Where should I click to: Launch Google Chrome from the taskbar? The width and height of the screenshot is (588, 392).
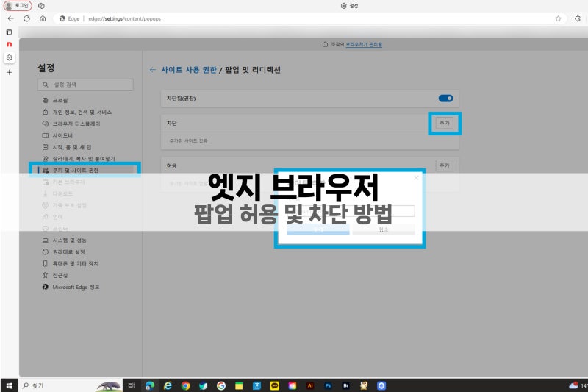pos(186,385)
